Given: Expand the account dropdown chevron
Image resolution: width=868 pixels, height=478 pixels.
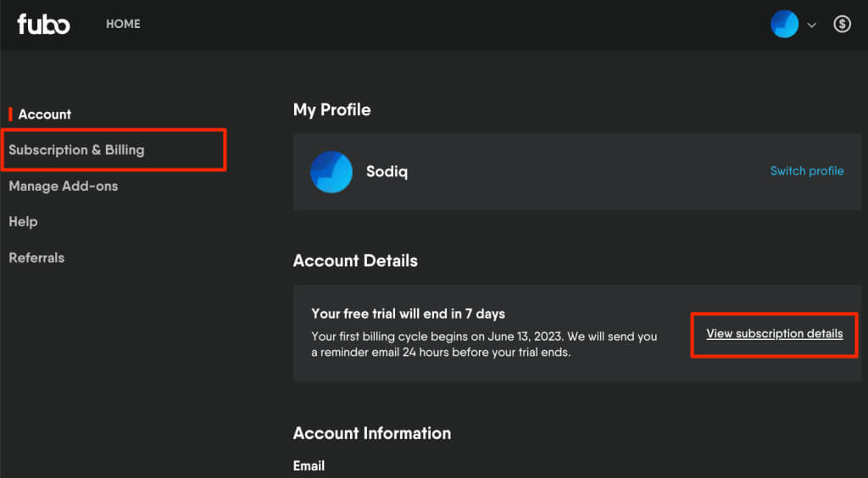Looking at the screenshot, I should click(811, 25).
